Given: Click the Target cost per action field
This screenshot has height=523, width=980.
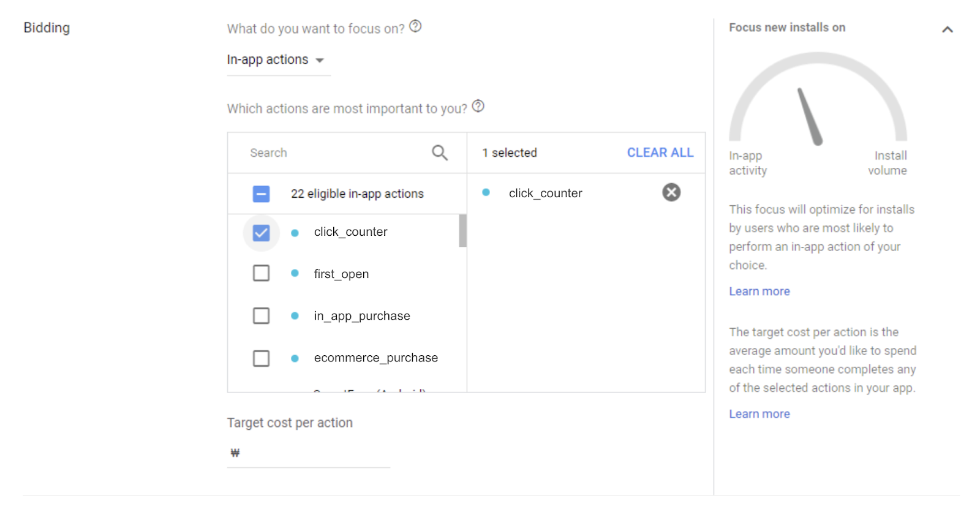Looking at the screenshot, I should click(312, 453).
